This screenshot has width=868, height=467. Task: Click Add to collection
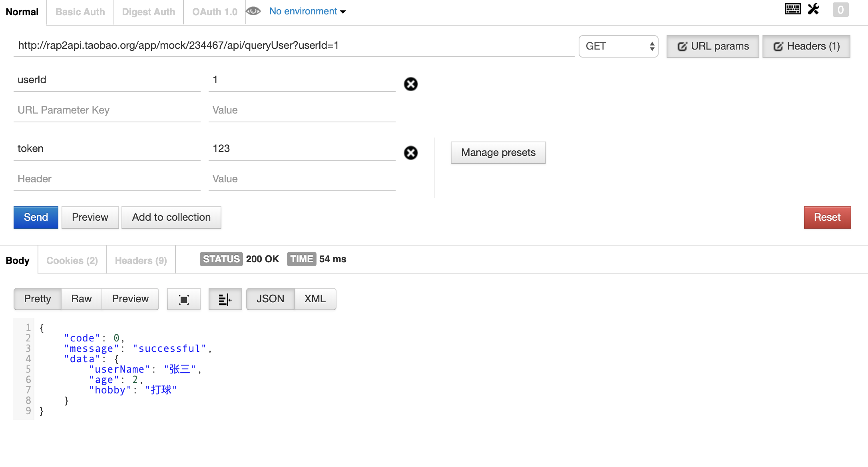coord(171,218)
